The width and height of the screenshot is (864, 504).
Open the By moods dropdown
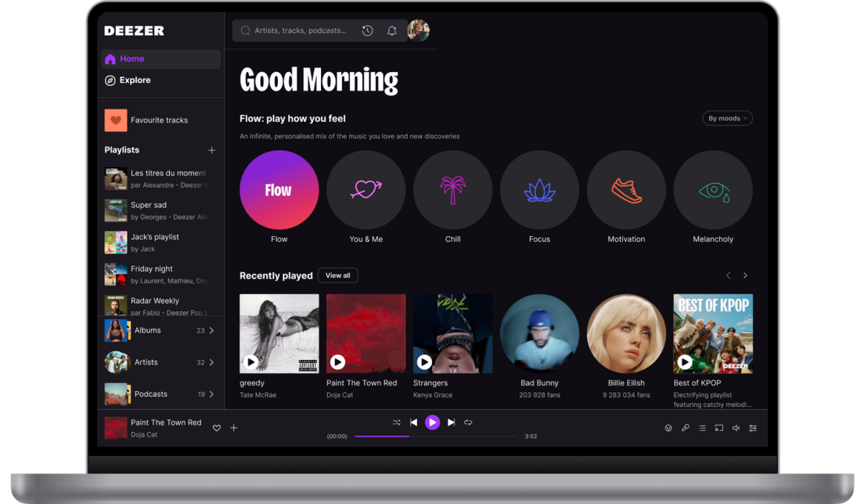(727, 118)
